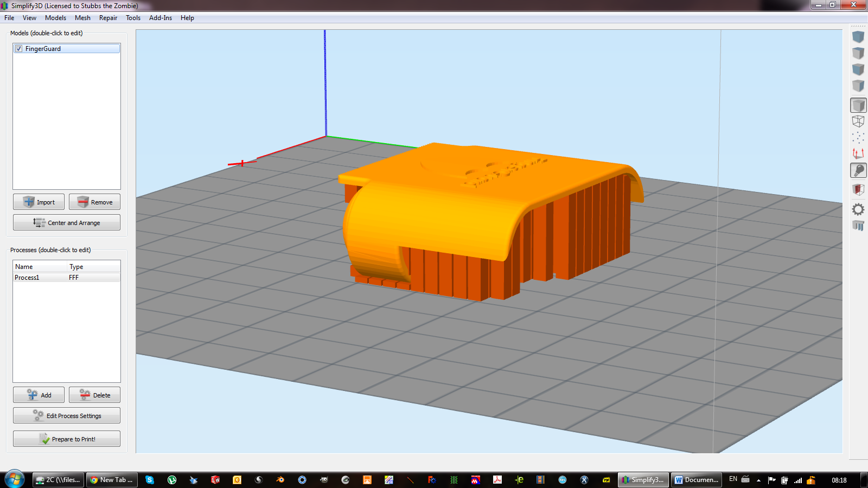
Task: Switch to the Word Document taskbar window
Action: click(x=697, y=480)
